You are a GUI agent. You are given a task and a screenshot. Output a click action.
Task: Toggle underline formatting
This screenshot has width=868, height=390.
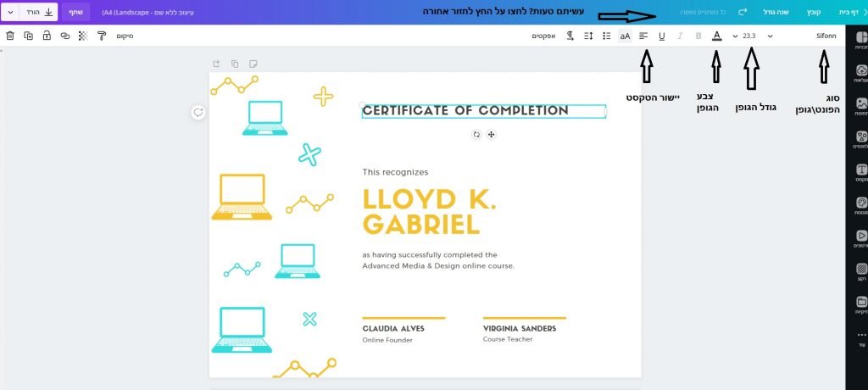tap(662, 36)
